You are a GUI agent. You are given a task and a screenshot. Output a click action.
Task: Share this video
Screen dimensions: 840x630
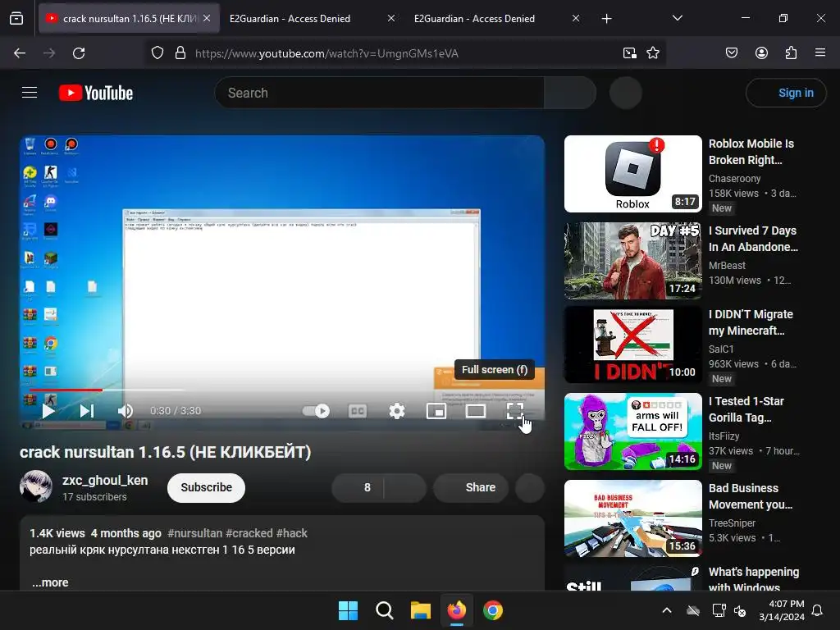[x=471, y=487]
